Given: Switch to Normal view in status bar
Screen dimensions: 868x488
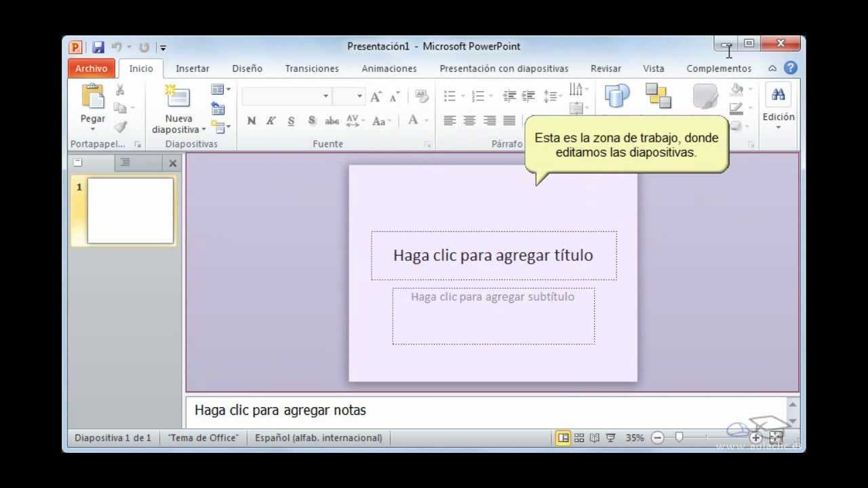Looking at the screenshot, I should click(x=563, y=438).
